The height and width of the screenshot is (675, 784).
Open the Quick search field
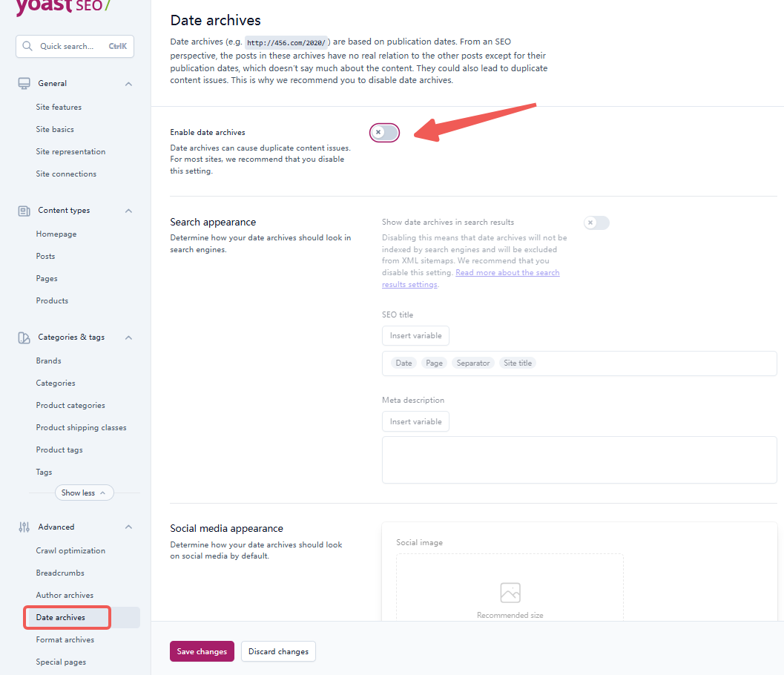74,46
